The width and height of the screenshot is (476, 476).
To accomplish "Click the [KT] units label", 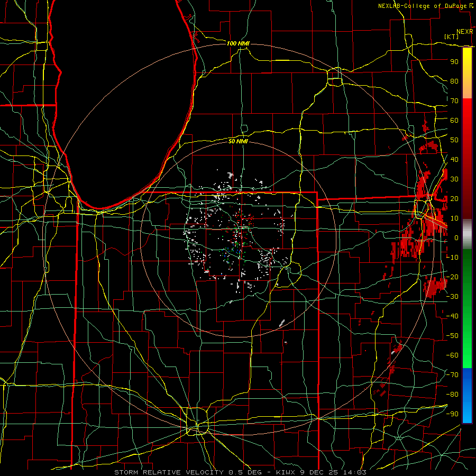I will tap(452, 36).
